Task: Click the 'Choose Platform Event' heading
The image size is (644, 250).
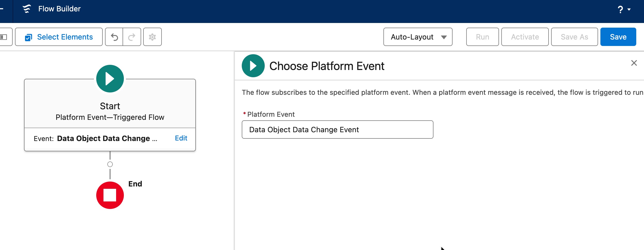Action: [327, 66]
